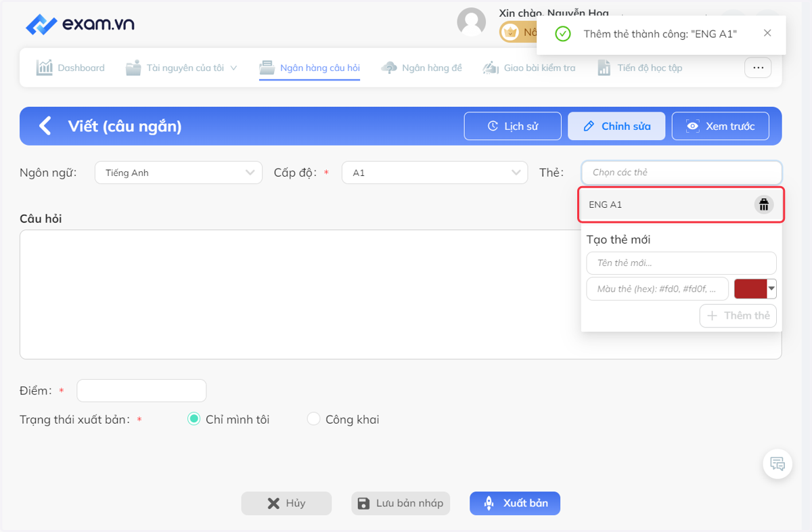Screen dimensions: 812x532
Task: Click the Hủy cancel button
Action: pos(286,504)
